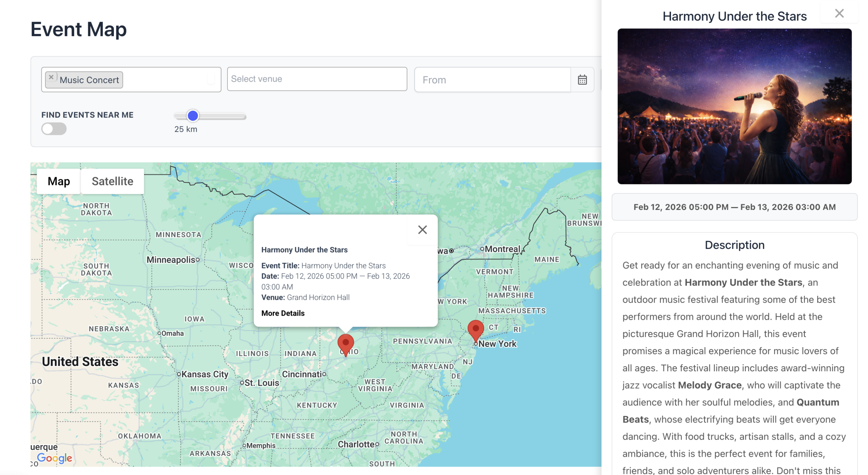The width and height of the screenshot is (868, 475).
Task: Toggle the Find Events Near Me switch
Action: click(54, 129)
